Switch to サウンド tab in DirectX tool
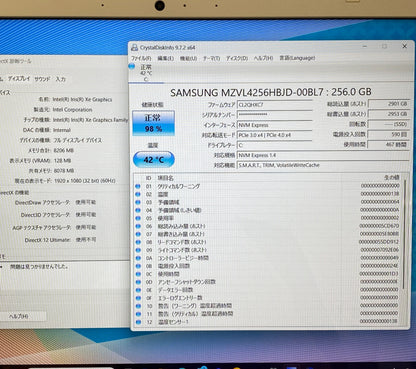 42,79
